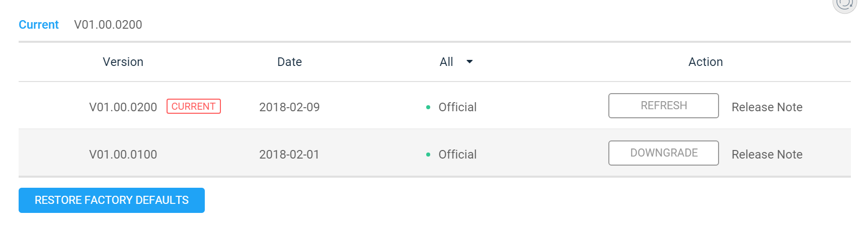Click the version number beside Current
Screen dimensions: 868x225
[108, 25]
